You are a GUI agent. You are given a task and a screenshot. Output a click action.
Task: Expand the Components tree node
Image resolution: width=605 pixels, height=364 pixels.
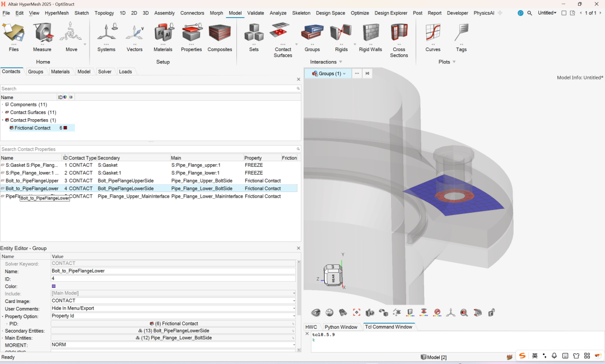pos(2,105)
